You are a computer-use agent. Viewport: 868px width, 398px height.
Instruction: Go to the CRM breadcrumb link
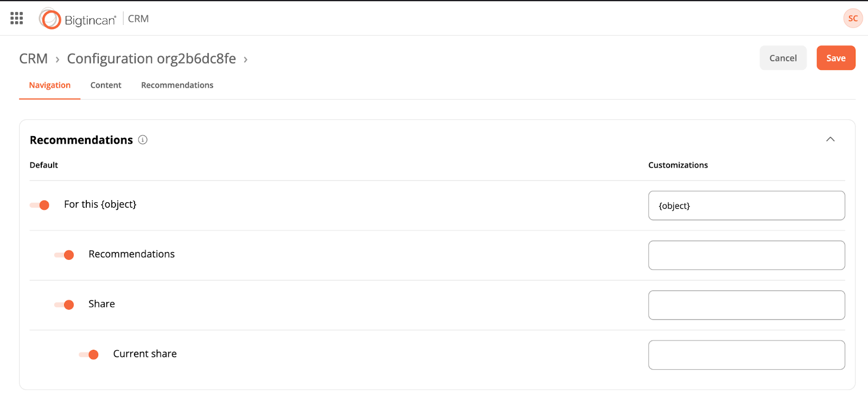(34, 59)
